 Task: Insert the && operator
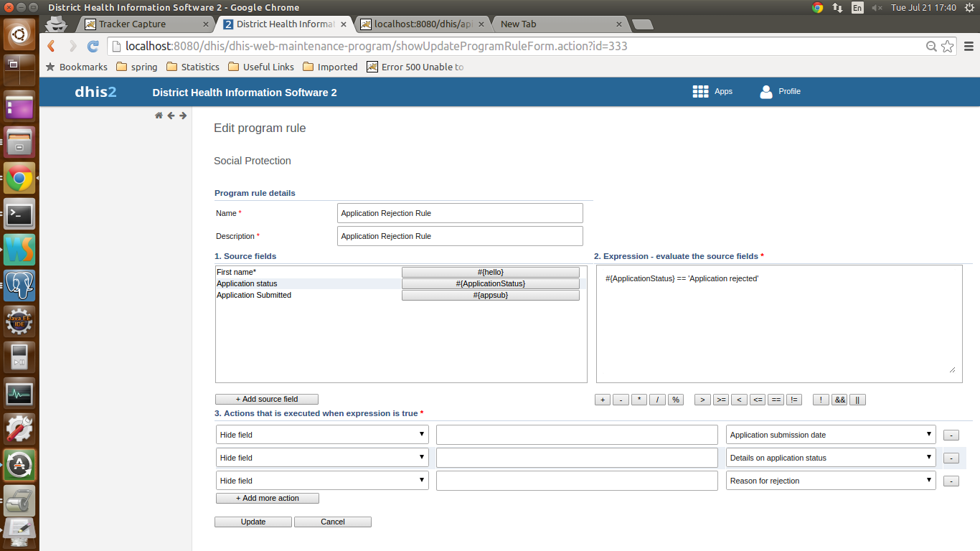[839, 400]
